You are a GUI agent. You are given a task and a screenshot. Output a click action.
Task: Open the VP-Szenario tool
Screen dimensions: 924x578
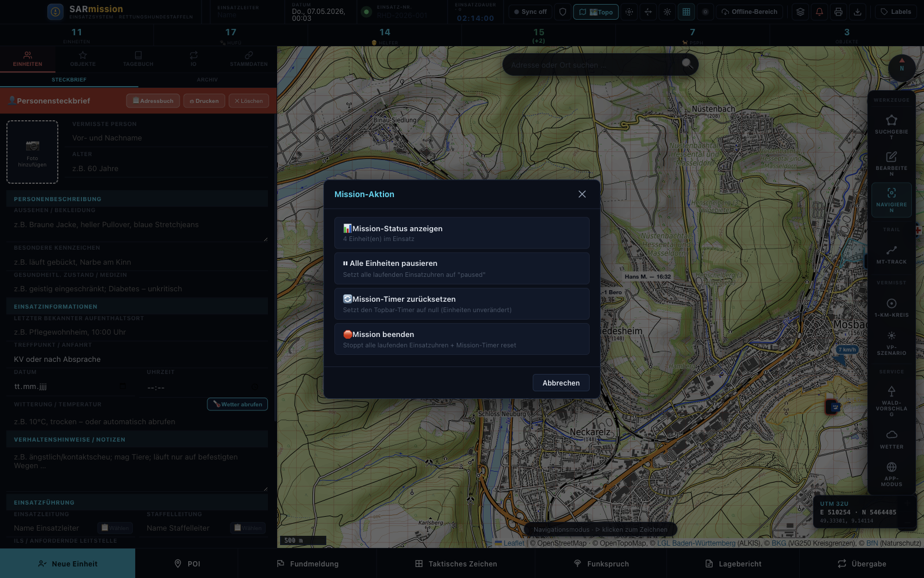892,343
